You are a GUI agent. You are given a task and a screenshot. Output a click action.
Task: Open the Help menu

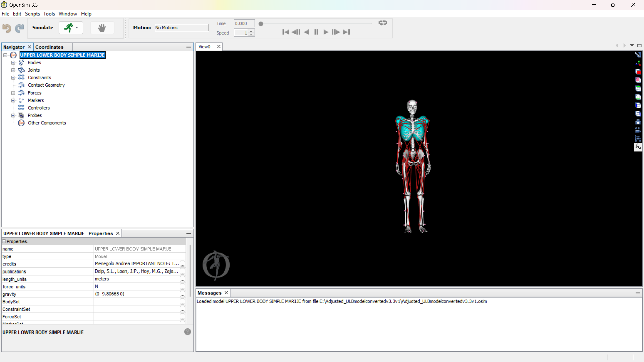[x=86, y=14]
